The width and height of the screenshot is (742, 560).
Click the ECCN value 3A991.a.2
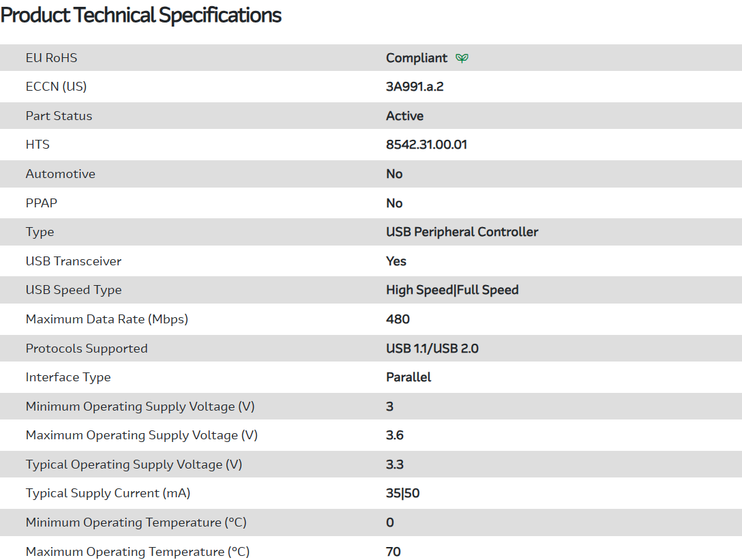[419, 87]
